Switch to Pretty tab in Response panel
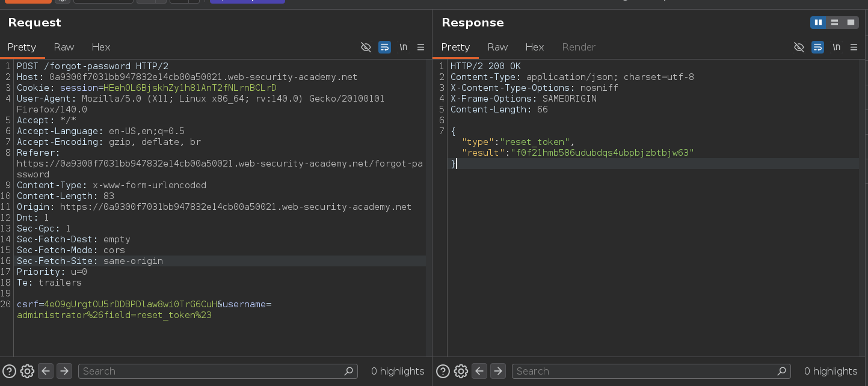The height and width of the screenshot is (386, 868). click(x=455, y=47)
